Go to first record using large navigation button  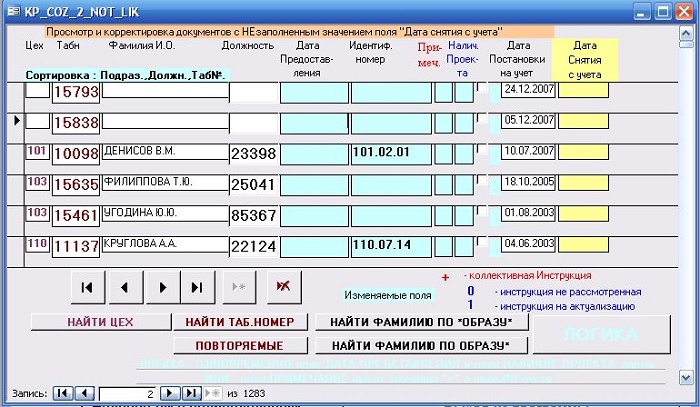tap(88, 287)
